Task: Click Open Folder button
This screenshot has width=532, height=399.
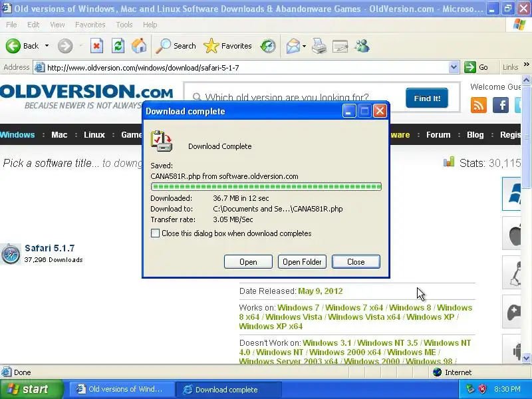Action: pos(302,261)
